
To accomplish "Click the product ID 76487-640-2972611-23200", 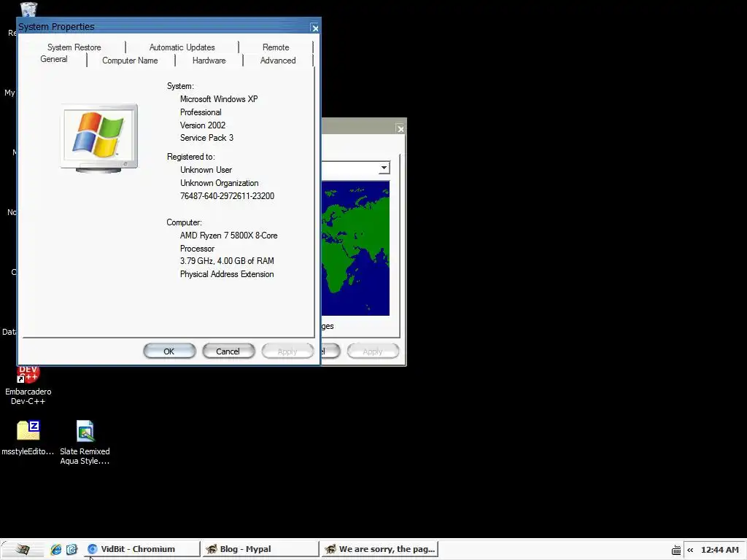I will pyautogui.click(x=228, y=195).
